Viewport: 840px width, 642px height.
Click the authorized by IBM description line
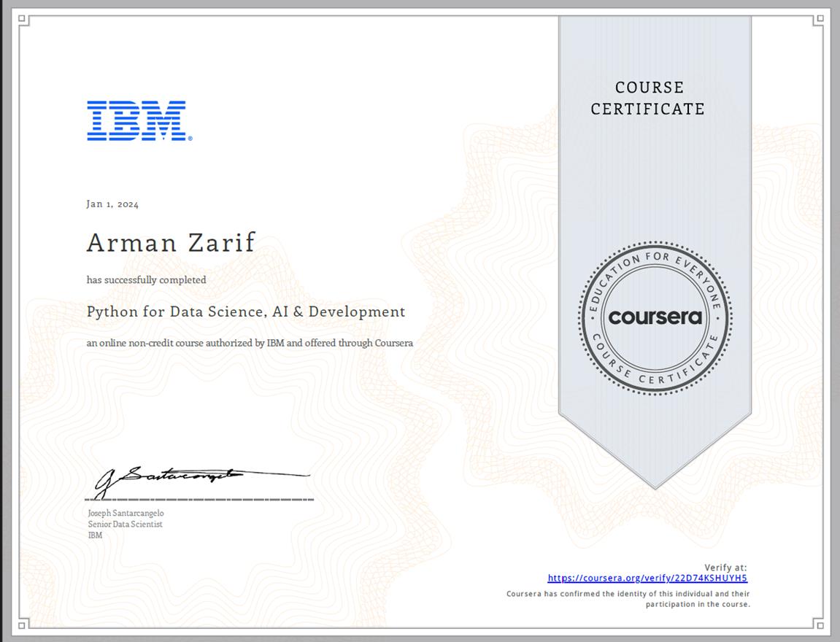pyautogui.click(x=249, y=341)
